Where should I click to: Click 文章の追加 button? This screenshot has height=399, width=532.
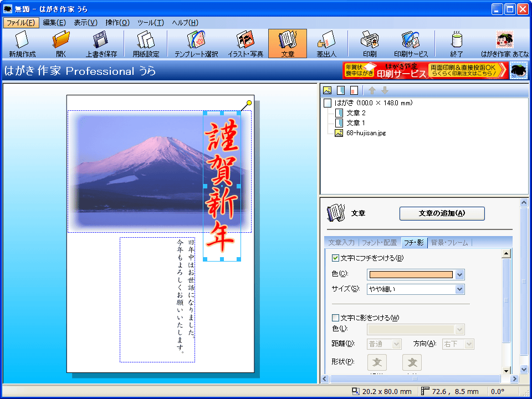pyautogui.click(x=442, y=213)
